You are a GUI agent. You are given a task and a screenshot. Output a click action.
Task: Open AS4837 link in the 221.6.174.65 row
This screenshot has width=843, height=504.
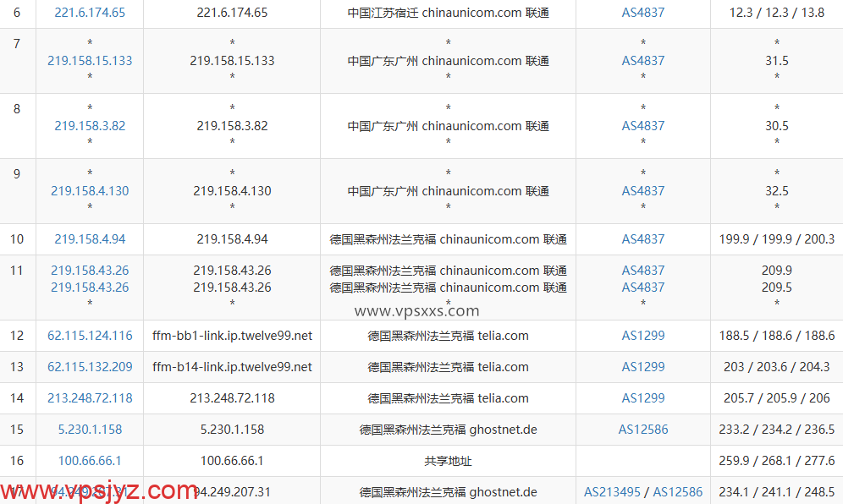click(x=643, y=13)
